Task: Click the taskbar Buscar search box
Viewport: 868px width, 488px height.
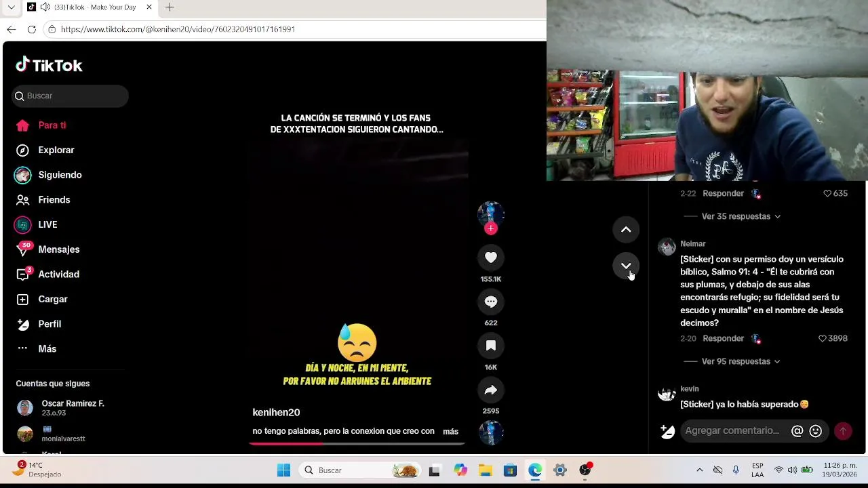Action: [x=361, y=470]
